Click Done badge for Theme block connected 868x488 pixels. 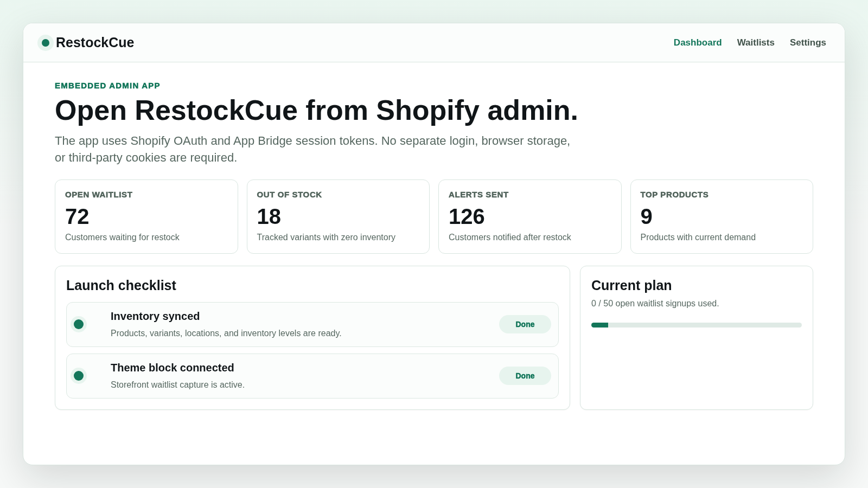tap(525, 376)
